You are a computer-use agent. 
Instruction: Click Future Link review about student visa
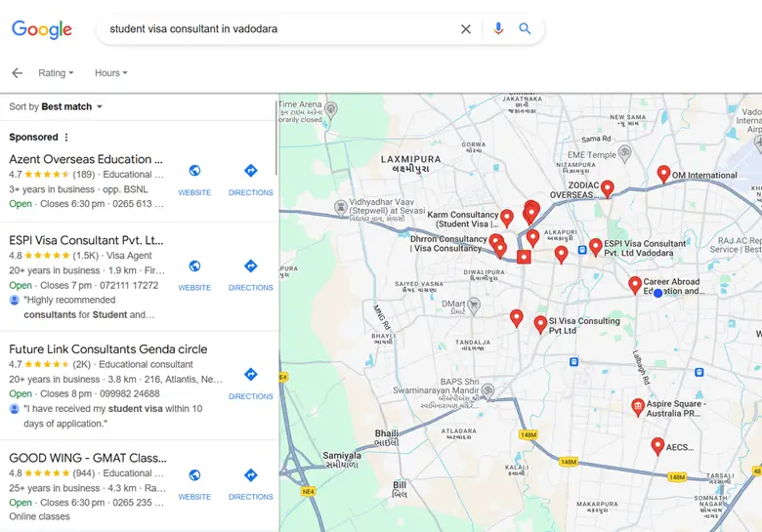(112, 416)
